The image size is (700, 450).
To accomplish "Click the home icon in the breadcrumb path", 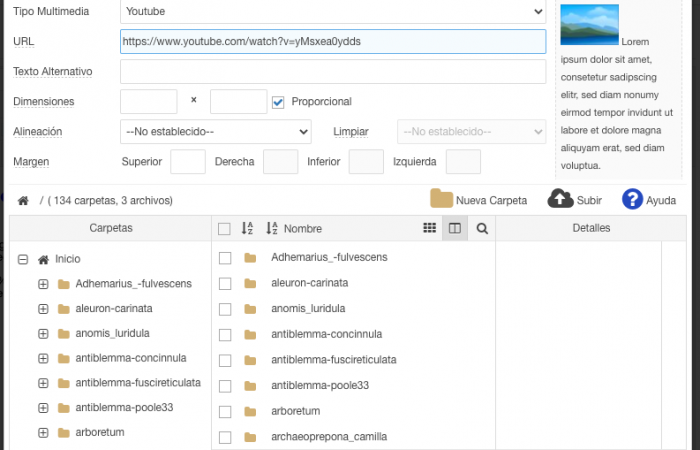I will tap(23, 200).
